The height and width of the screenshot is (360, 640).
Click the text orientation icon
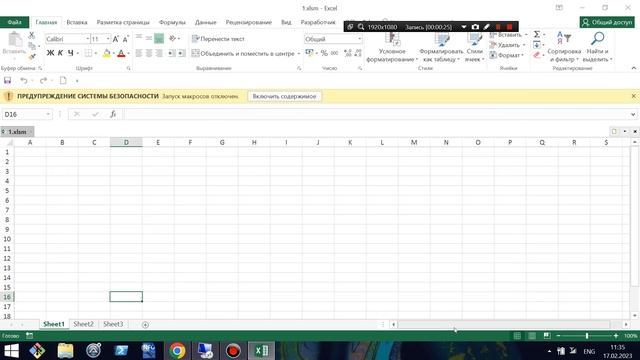(x=173, y=38)
